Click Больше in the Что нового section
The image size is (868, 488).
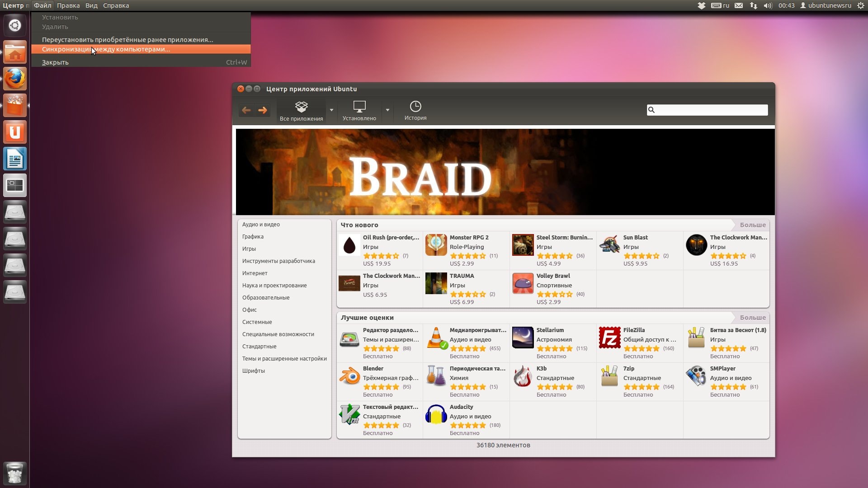pos(753,225)
